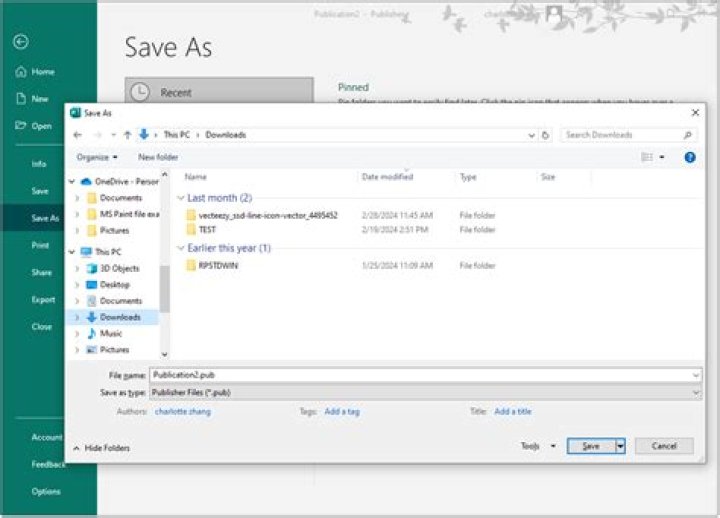Screen dimensions: 720x518
Task: Click the RPSTDWIN folder icon
Action: coord(191,265)
